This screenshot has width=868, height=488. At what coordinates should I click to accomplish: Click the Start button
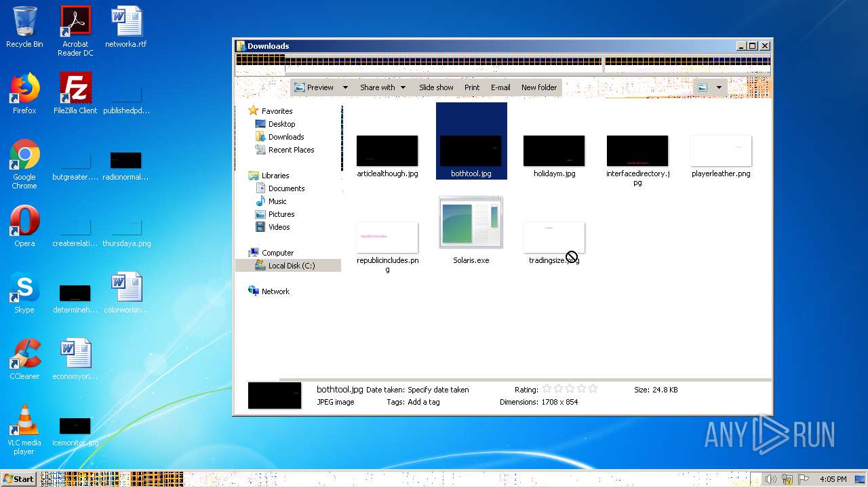pos(18,479)
